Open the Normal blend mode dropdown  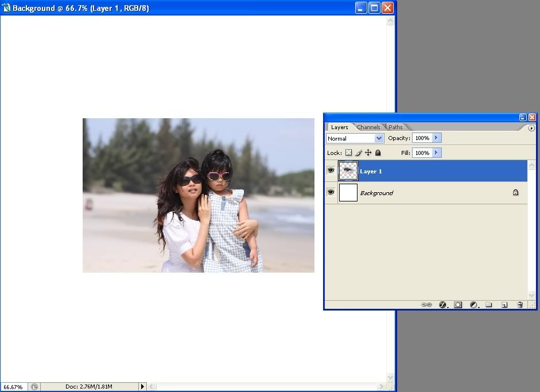coord(355,138)
